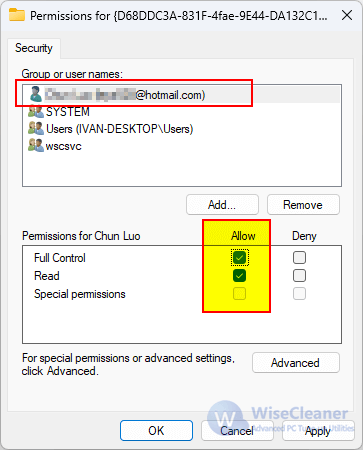This screenshot has height=450, width=363.
Task: Click the Remove button
Action: click(x=303, y=205)
